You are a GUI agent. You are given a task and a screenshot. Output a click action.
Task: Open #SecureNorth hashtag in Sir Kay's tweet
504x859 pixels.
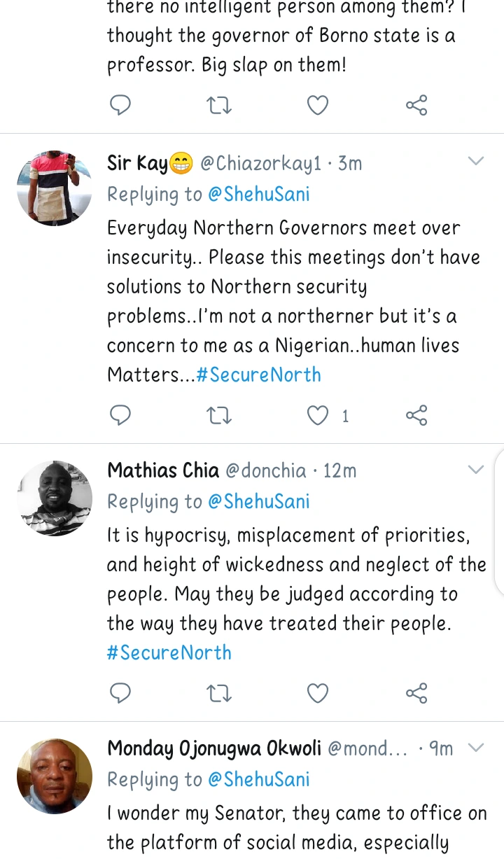coord(258,375)
